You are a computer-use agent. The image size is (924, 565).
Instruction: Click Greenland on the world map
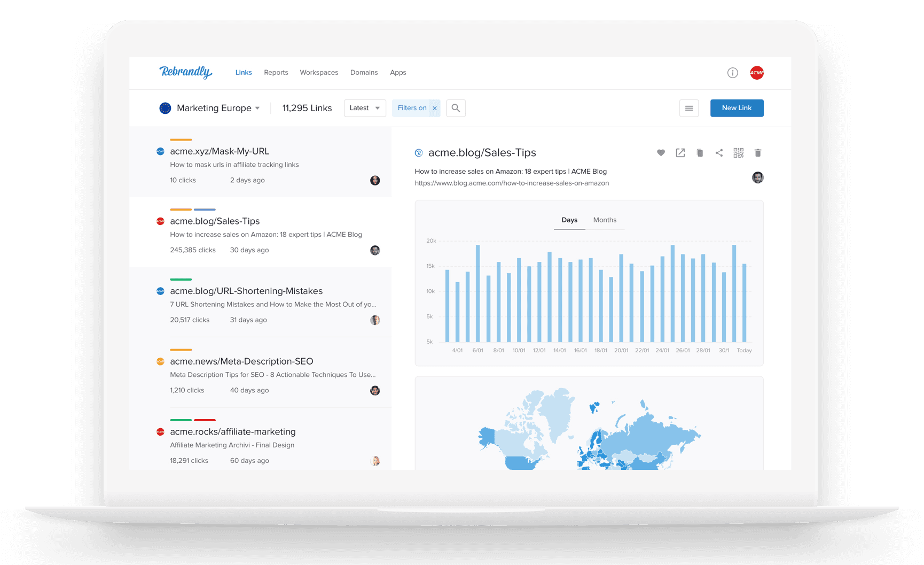click(x=555, y=414)
